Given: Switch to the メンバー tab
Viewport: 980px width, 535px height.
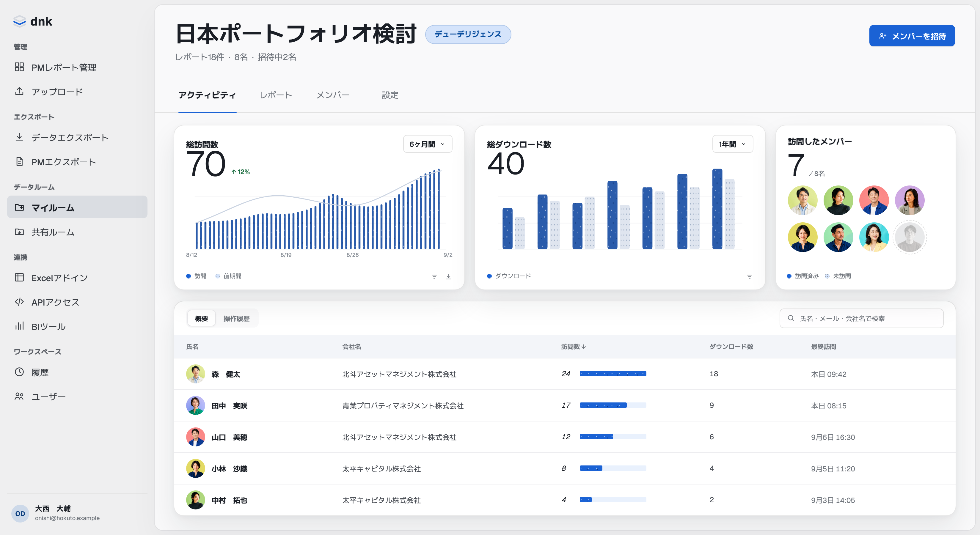Looking at the screenshot, I should [333, 95].
